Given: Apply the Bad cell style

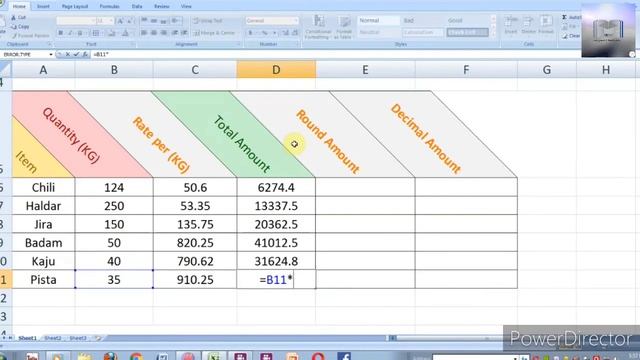Looking at the screenshot, I should click(422, 20).
